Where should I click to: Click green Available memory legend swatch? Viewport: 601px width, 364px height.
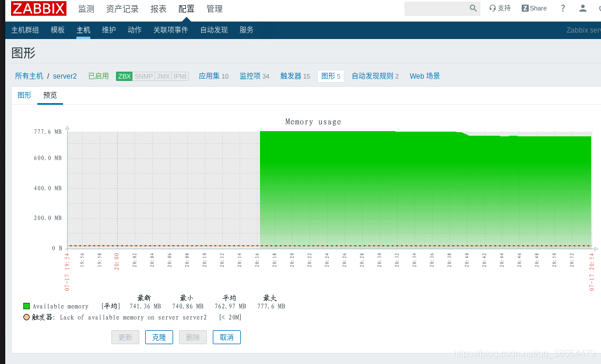click(x=26, y=306)
